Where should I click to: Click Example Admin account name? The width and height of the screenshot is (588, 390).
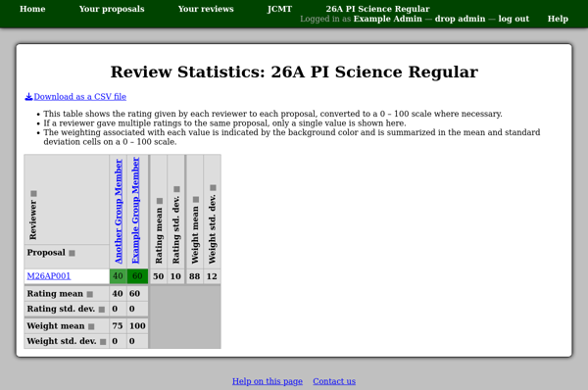coord(388,19)
